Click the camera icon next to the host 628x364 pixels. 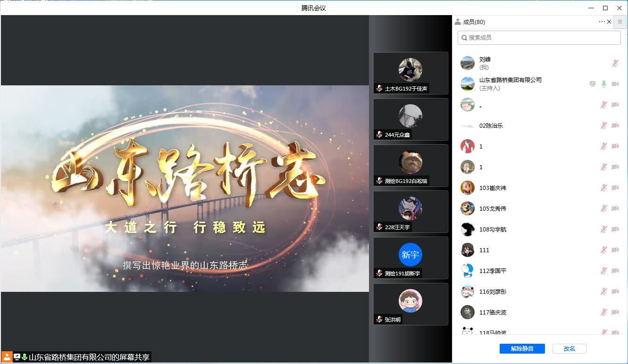coord(615,83)
